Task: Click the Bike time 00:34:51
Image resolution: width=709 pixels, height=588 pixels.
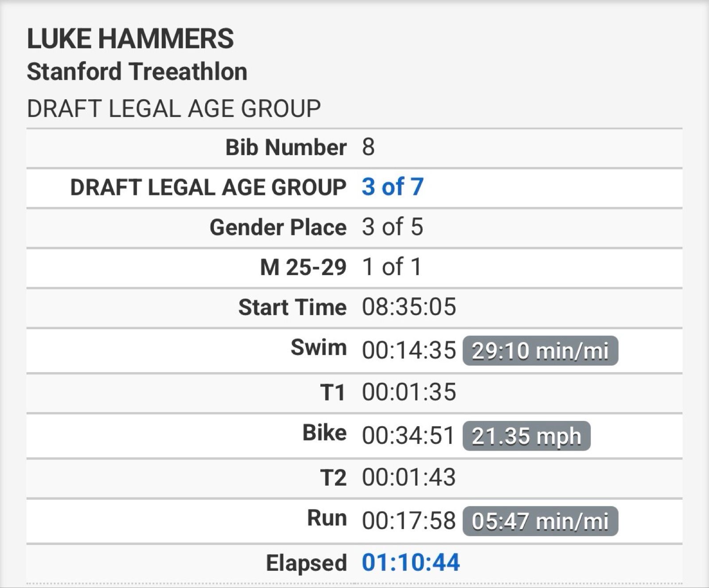Action: click(x=409, y=436)
